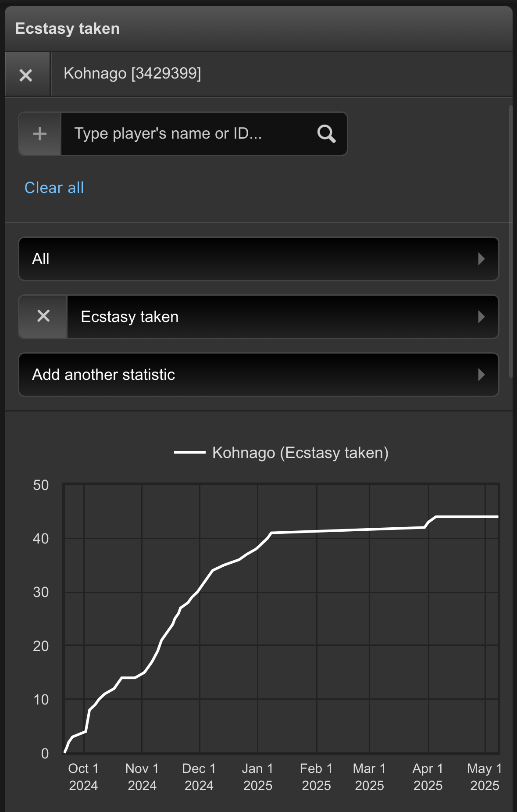Click the plus icon to add player
The height and width of the screenshot is (812, 517).
pos(40,134)
